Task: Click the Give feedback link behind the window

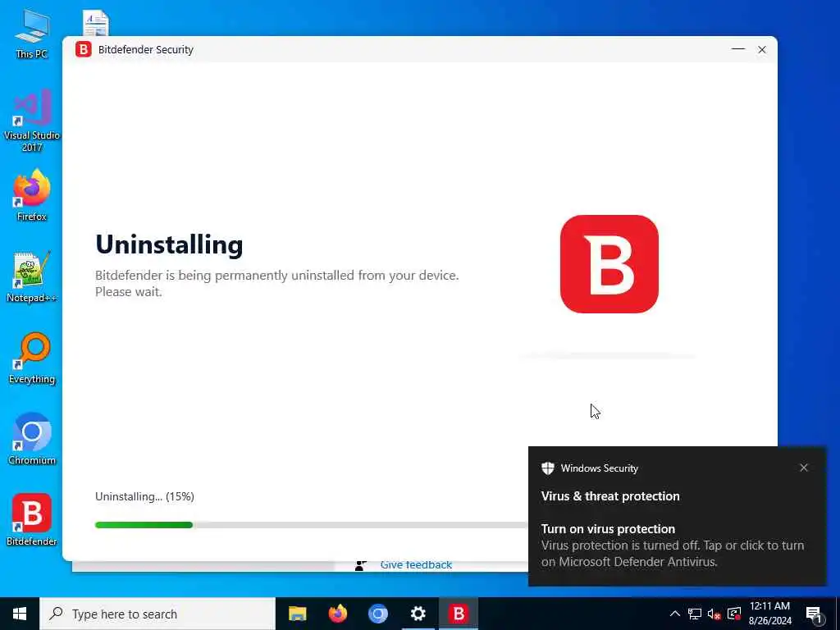Action: coord(416,565)
